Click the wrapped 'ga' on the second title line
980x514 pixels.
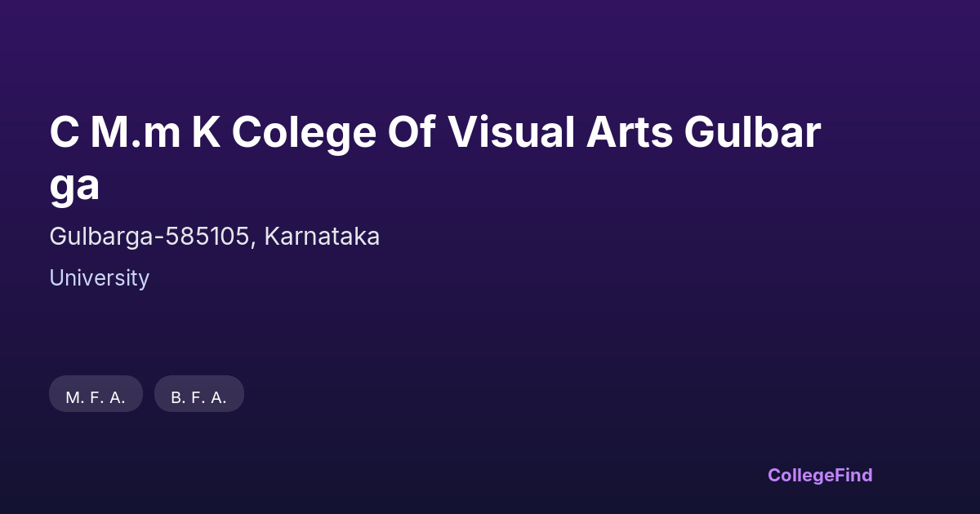click(x=74, y=186)
